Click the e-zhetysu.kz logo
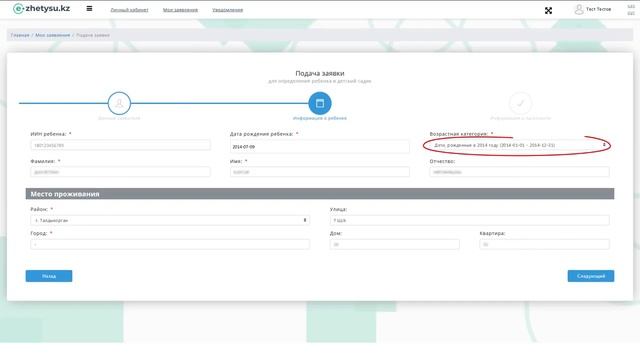 click(41, 8)
